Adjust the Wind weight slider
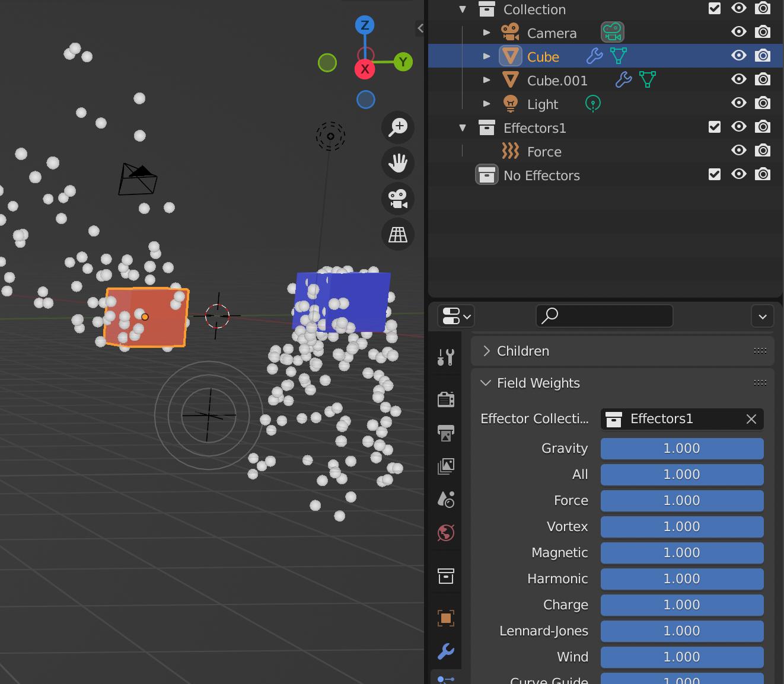The image size is (784, 684). click(682, 657)
